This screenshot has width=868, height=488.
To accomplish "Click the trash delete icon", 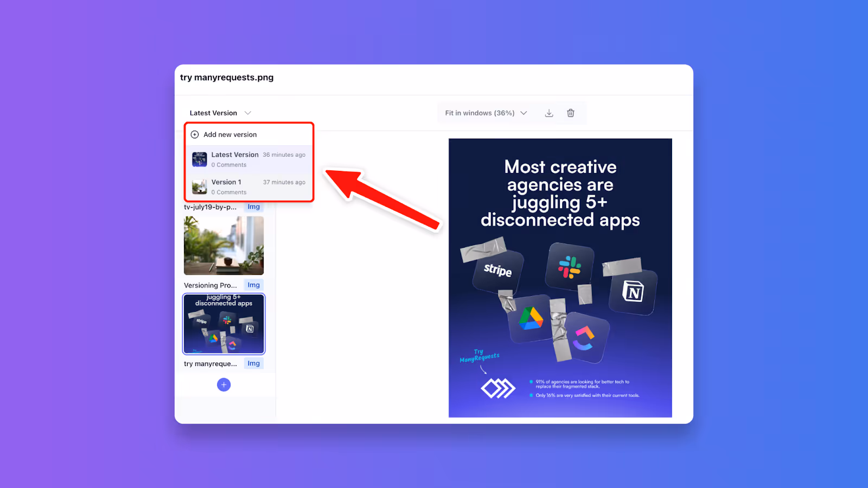I will [571, 113].
